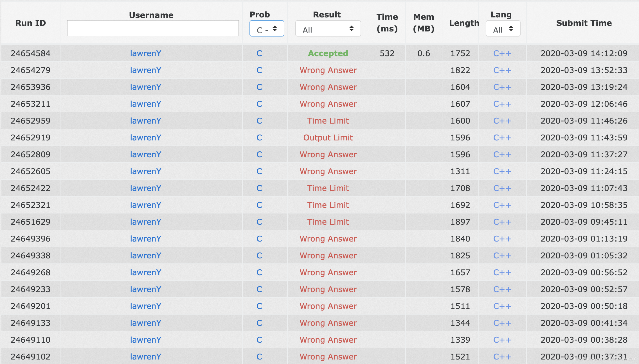Open the Result filter dropdown
This screenshot has height=364, width=639.
tap(328, 28)
